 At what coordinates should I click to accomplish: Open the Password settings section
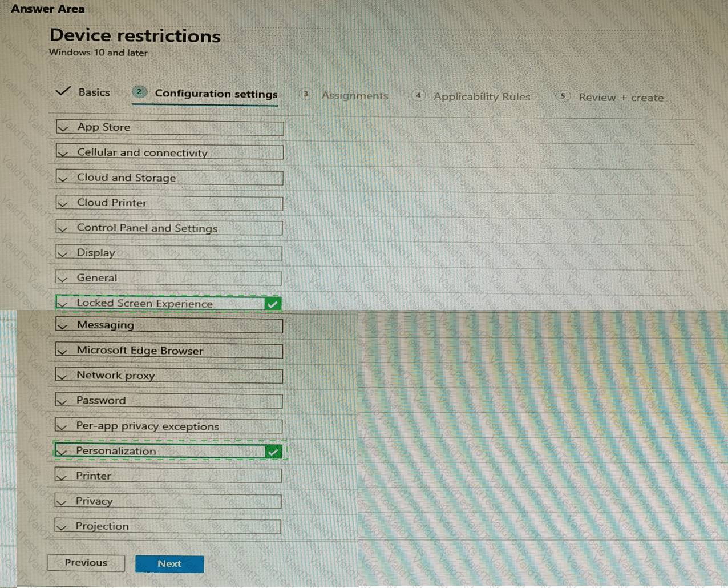click(169, 401)
